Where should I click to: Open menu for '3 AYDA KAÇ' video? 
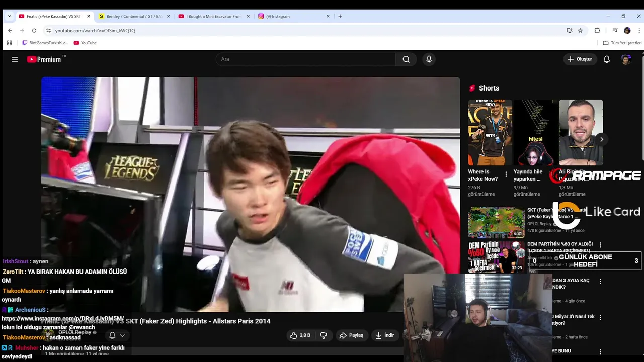tap(600, 282)
